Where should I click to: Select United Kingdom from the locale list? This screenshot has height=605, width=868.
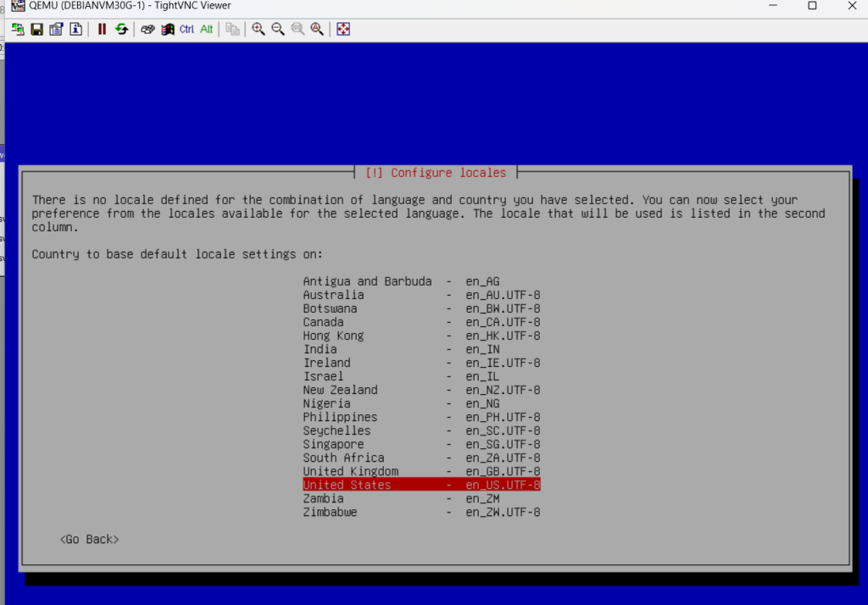point(421,471)
